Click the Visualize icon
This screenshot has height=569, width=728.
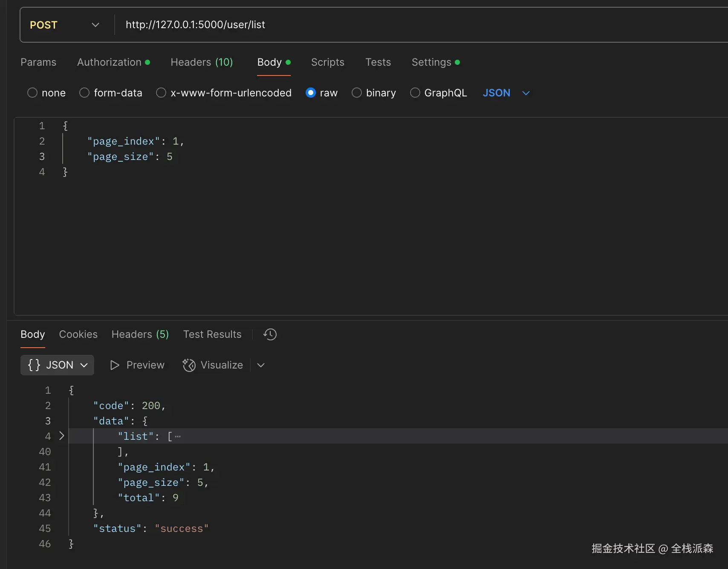click(189, 365)
